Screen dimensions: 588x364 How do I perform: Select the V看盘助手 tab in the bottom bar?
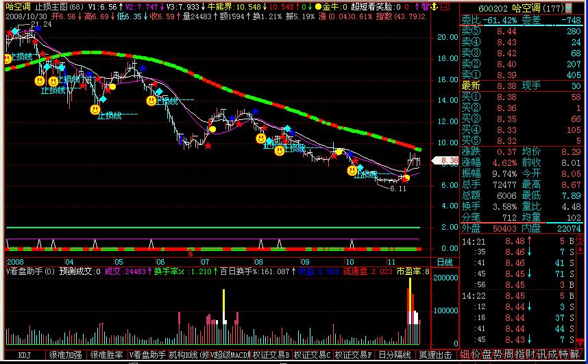point(147,354)
